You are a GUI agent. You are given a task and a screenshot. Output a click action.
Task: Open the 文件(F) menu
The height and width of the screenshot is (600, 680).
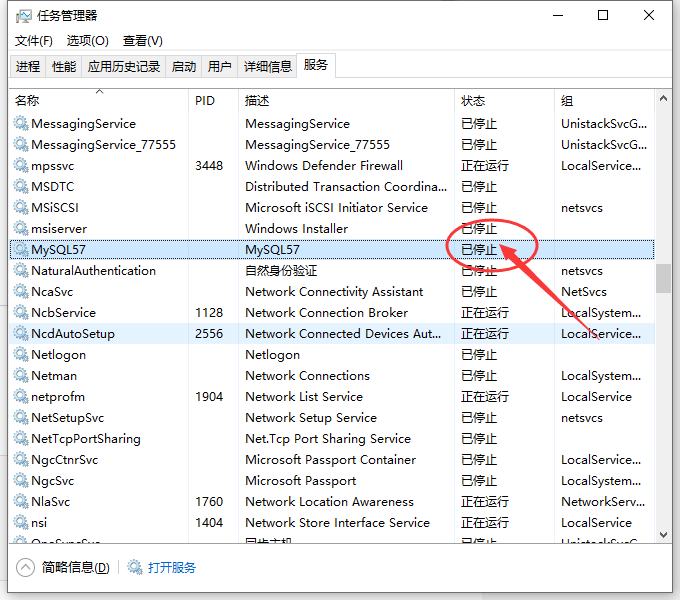point(34,41)
